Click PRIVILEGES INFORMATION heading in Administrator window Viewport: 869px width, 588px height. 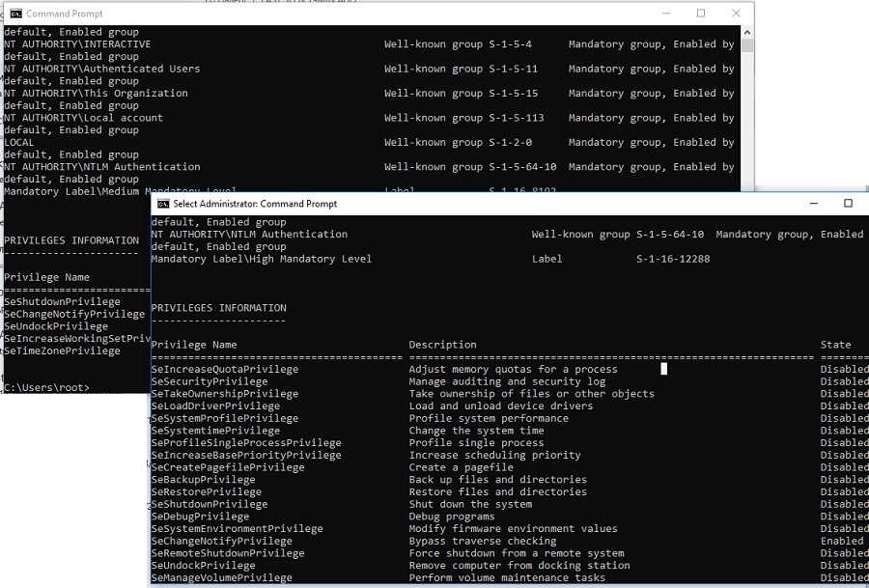(x=218, y=308)
